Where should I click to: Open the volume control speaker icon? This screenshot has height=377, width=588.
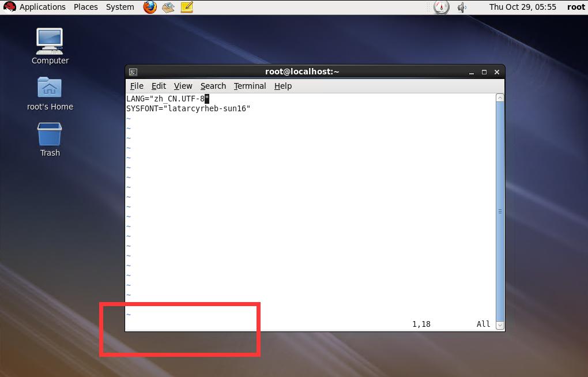coord(462,7)
